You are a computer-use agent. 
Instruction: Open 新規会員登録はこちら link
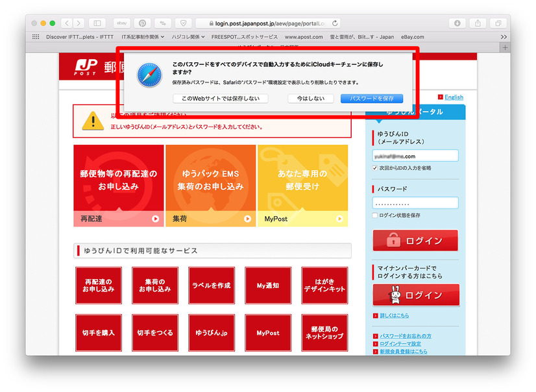tap(404, 351)
